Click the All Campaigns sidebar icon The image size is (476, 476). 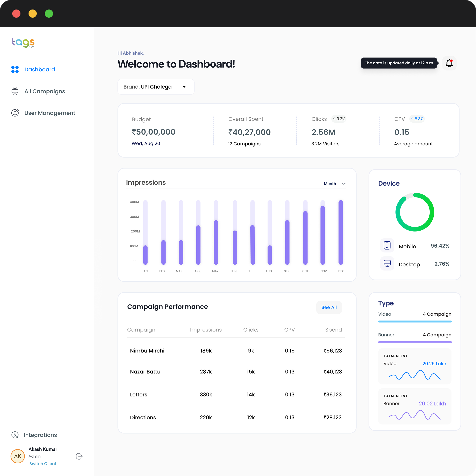15,91
